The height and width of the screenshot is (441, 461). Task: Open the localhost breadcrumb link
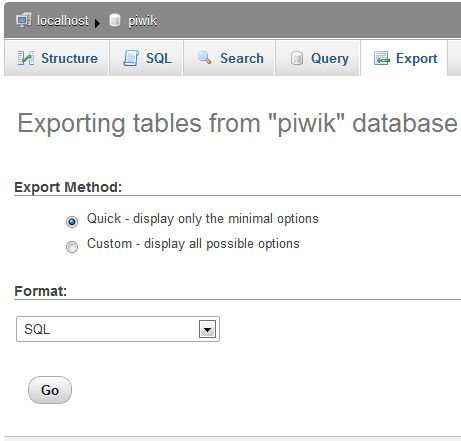pyautogui.click(x=63, y=21)
